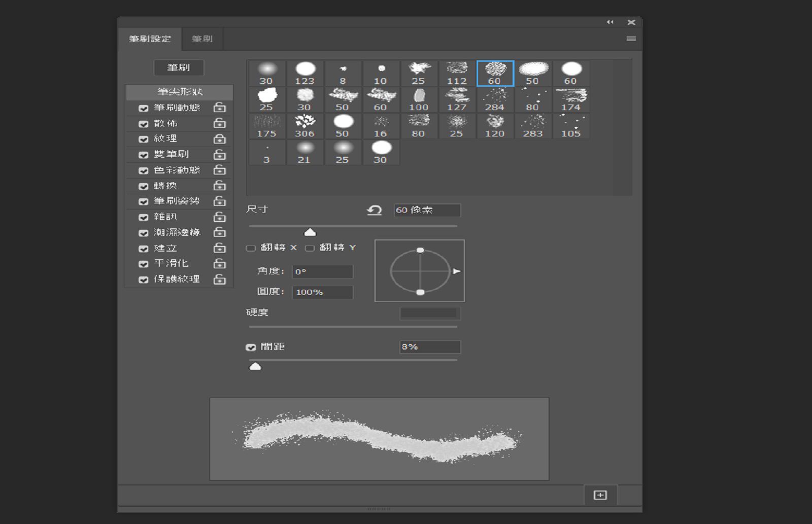Viewport: 812px width, 524px height.
Task: Click the lock icon beside 筆刷動態
Action: click(x=220, y=108)
